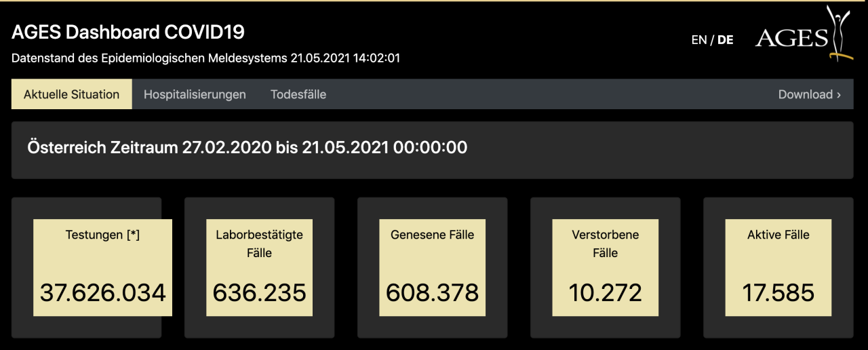
Task: Click the Österreich Zeitraum heading
Action: [x=248, y=147]
